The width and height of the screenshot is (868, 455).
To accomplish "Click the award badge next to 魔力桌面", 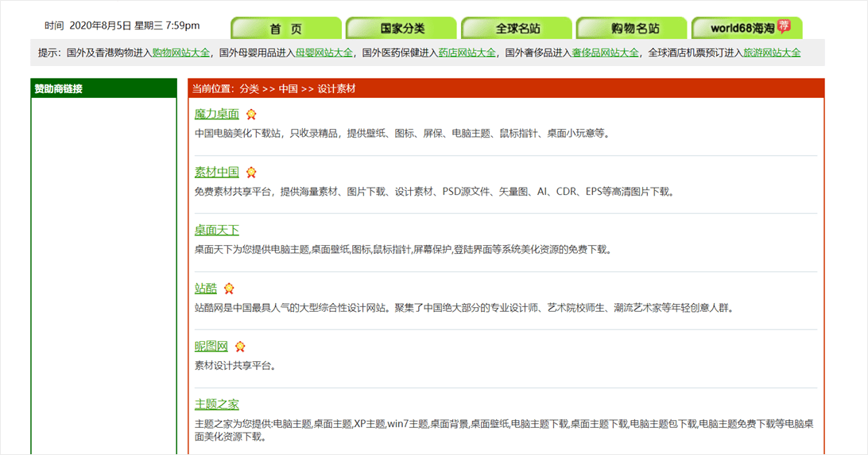I will coord(251,115).
